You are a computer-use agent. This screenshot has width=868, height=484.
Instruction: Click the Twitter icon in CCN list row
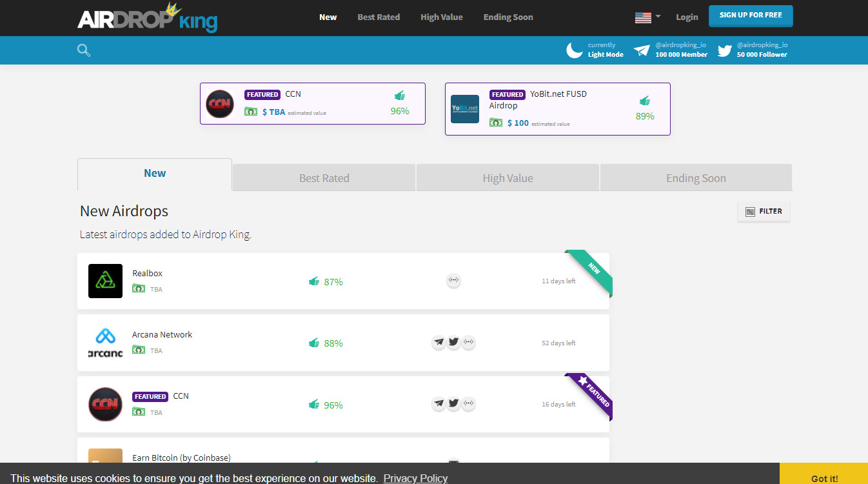pyautogui.click(x=453, y=403)
